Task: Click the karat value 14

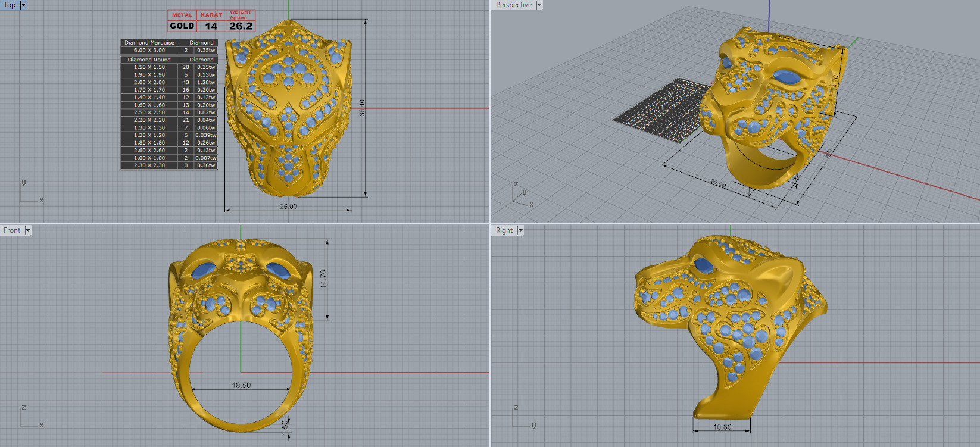Action: (211, 26)
